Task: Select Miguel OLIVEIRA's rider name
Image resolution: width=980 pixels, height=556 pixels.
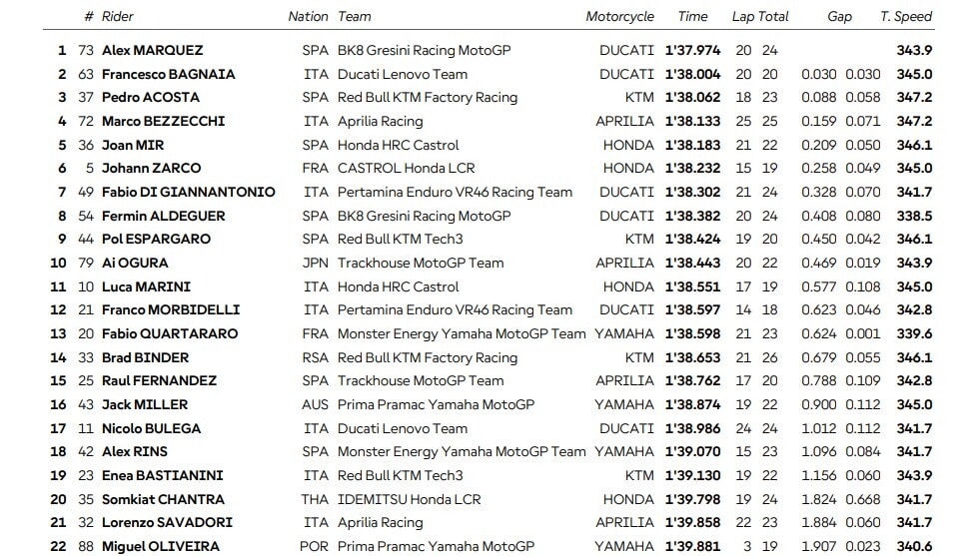Action: pos(160,546)
